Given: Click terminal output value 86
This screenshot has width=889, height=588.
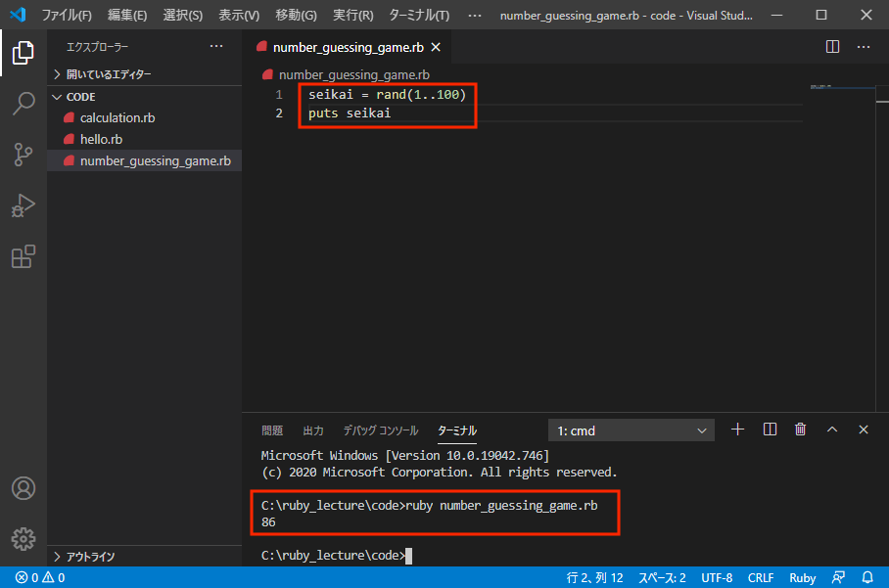Looking at the screenshot, I should point(268,521).
